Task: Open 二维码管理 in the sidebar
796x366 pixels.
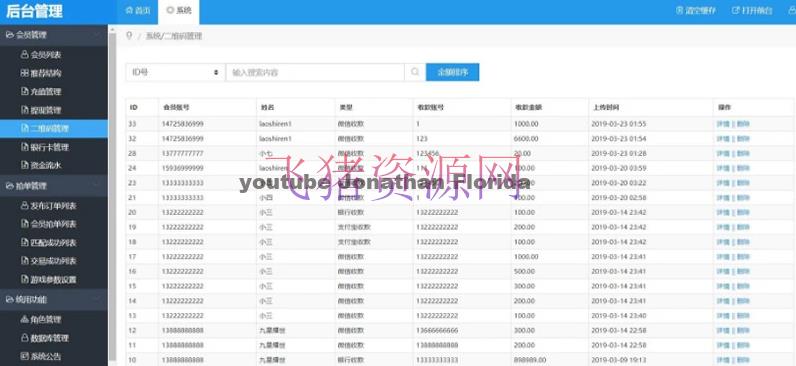Action: click(x=54, y=128)
